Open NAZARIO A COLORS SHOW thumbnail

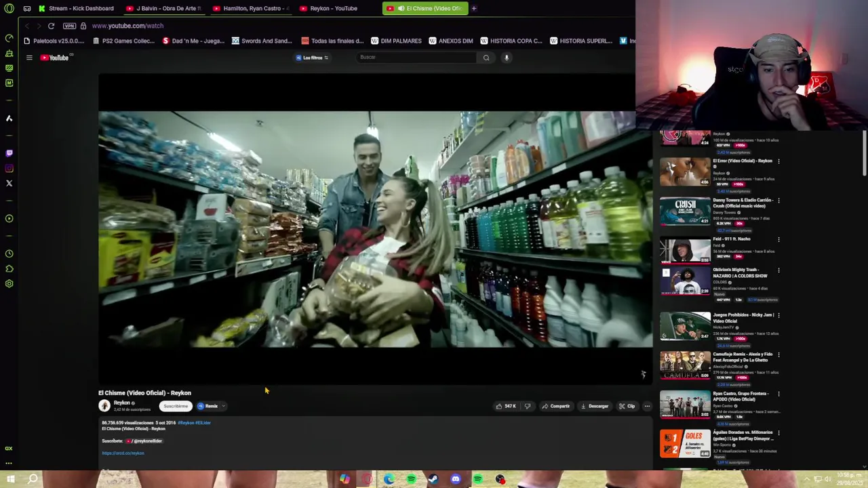tap(685, 281)
